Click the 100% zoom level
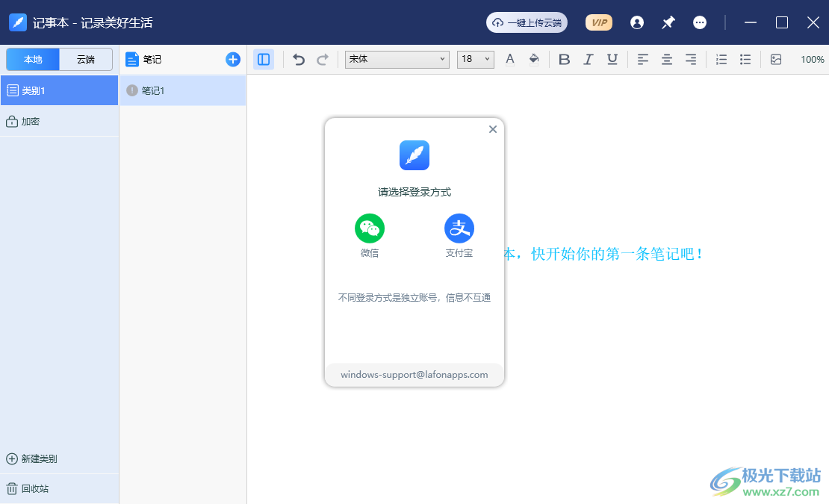The image size is (829, 504). click(812, 59)
